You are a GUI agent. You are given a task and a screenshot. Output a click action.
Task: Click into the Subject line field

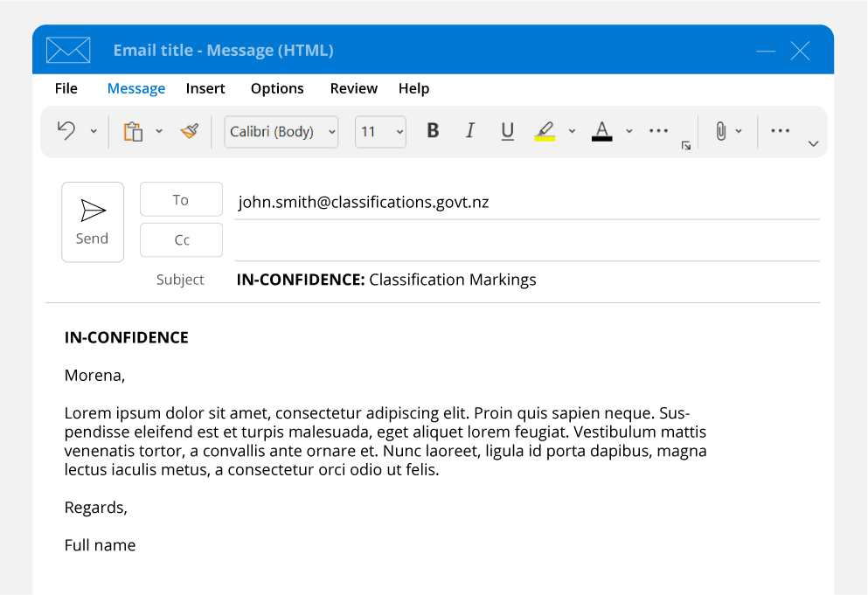524,280
